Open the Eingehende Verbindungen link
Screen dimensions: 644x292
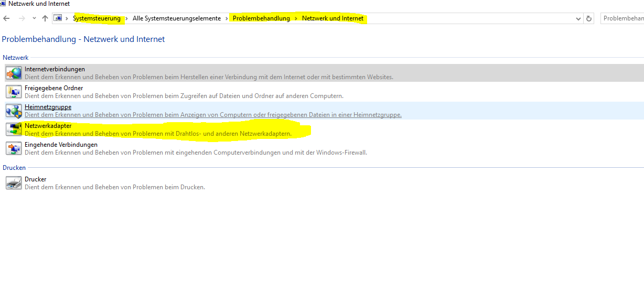point(61,145)
